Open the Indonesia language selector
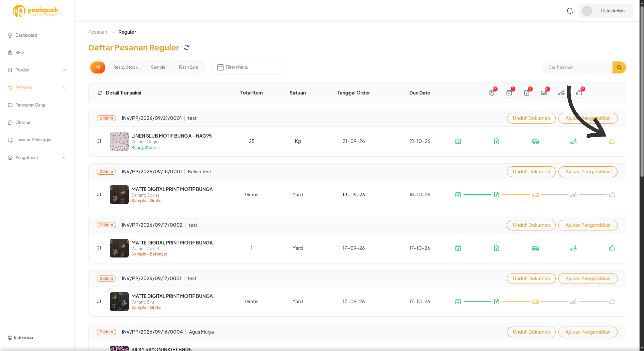Image resolution: width=644 pixels, height=351 pixels. 21,337
